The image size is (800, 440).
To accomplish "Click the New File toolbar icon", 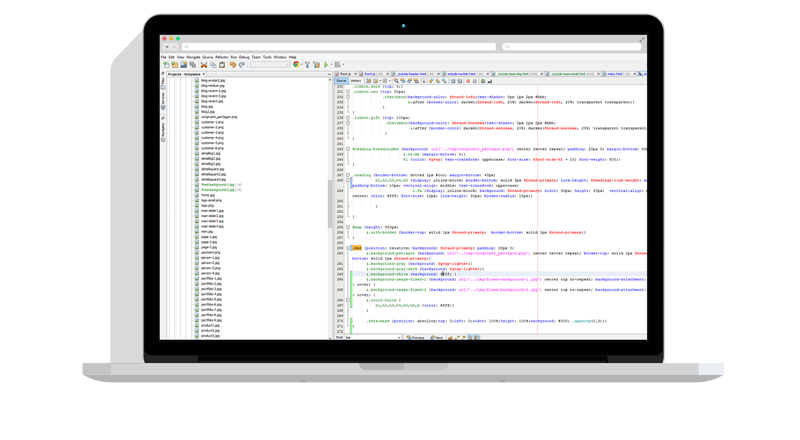I will click(165, 65).
